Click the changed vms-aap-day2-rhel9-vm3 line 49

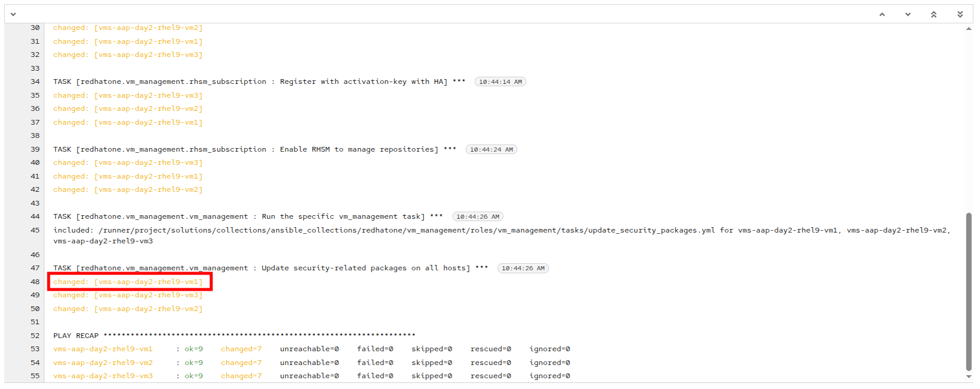(128, 295)
